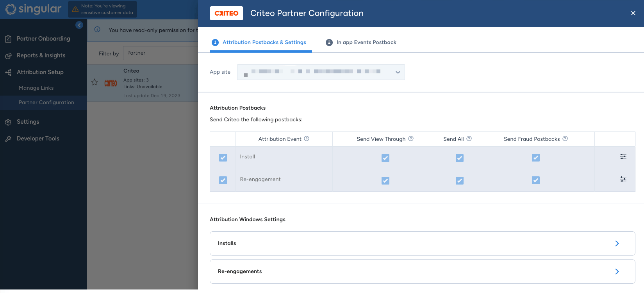Open the Attribution Setup menu
The width and height of the screenshot is (644, 293).
[40, 72]
